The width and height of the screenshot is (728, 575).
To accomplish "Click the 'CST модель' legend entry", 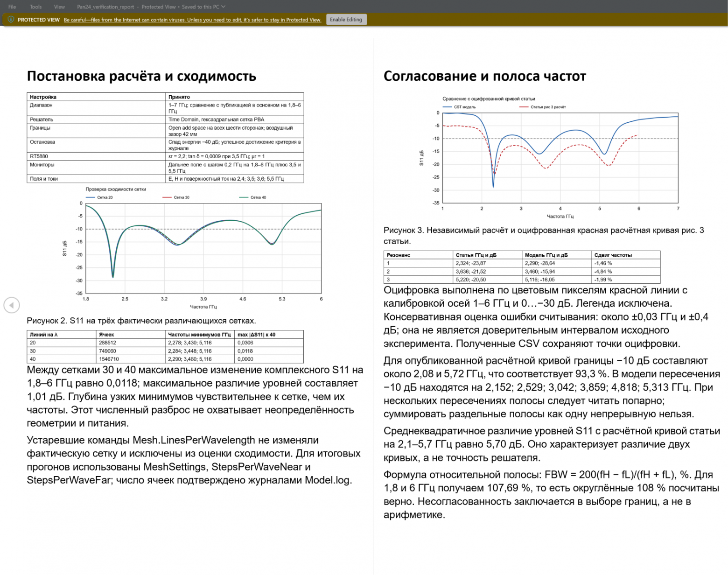I will coord(459,107).
